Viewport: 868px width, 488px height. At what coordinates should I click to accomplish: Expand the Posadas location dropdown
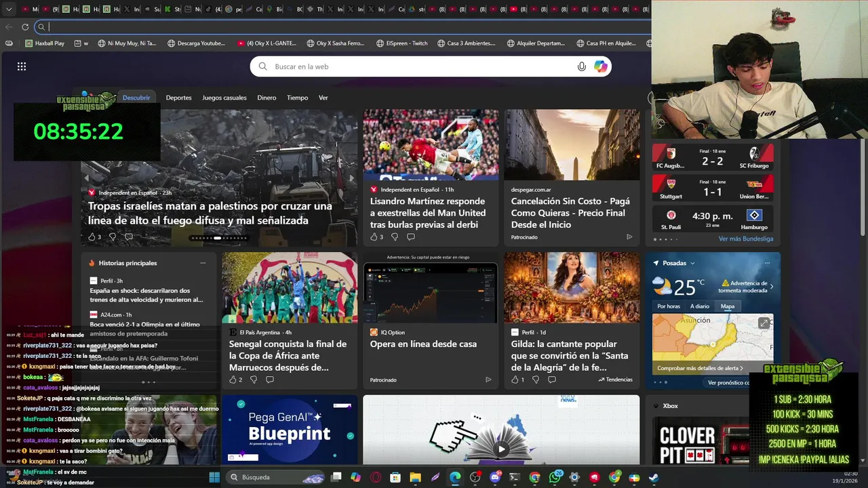coord(692,263)
